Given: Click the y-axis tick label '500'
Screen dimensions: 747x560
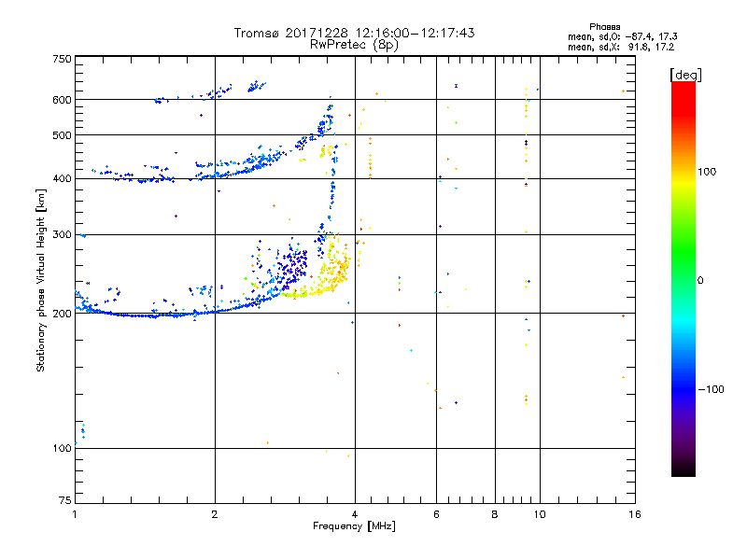Looking at the screenshot, I should point(62,135).
